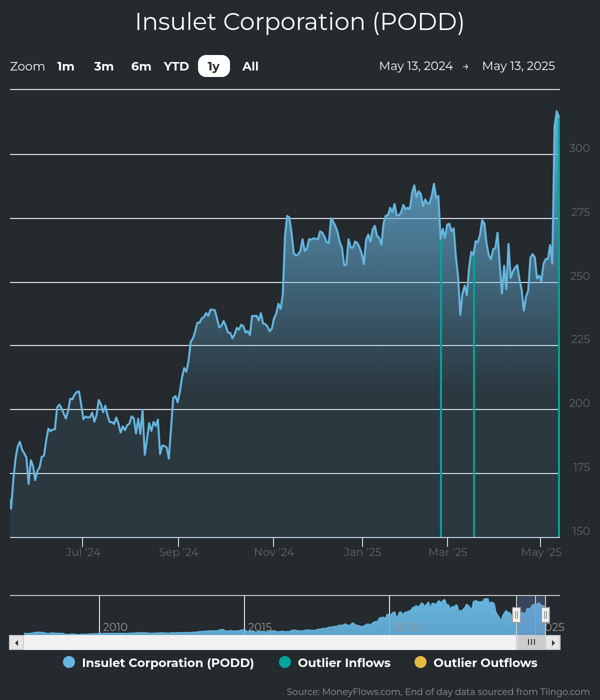Click the Nov '24 axis label
This screenshot has height=700, width=600.
[x=274, y=552]
